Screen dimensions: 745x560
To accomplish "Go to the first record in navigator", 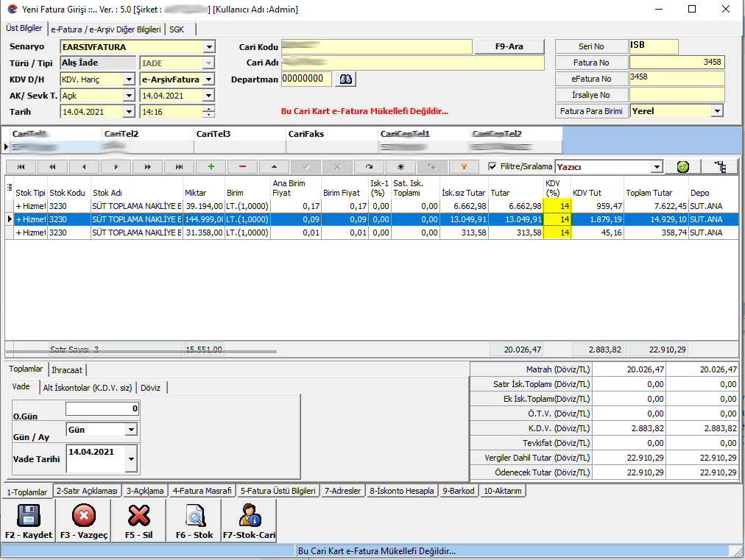I will [21, 167].
